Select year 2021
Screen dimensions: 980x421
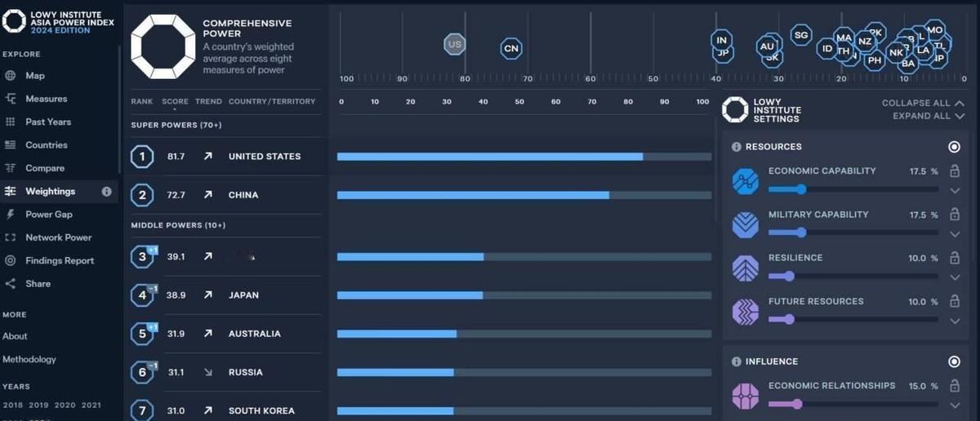pyautogui.click(x=91, y=405)
